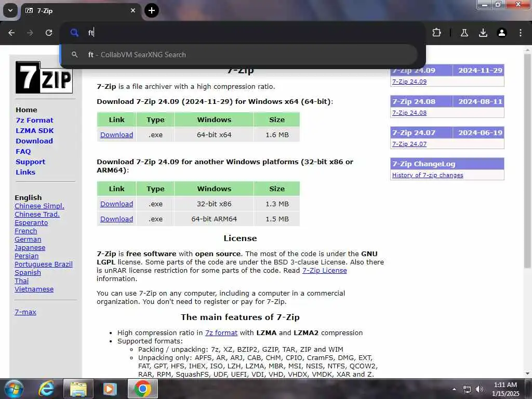Image resolution: width=532 pixels, height=399 pixels.
Task: Open the 7-Zip 24.09 news link
Action: click(x=409, y=82)
